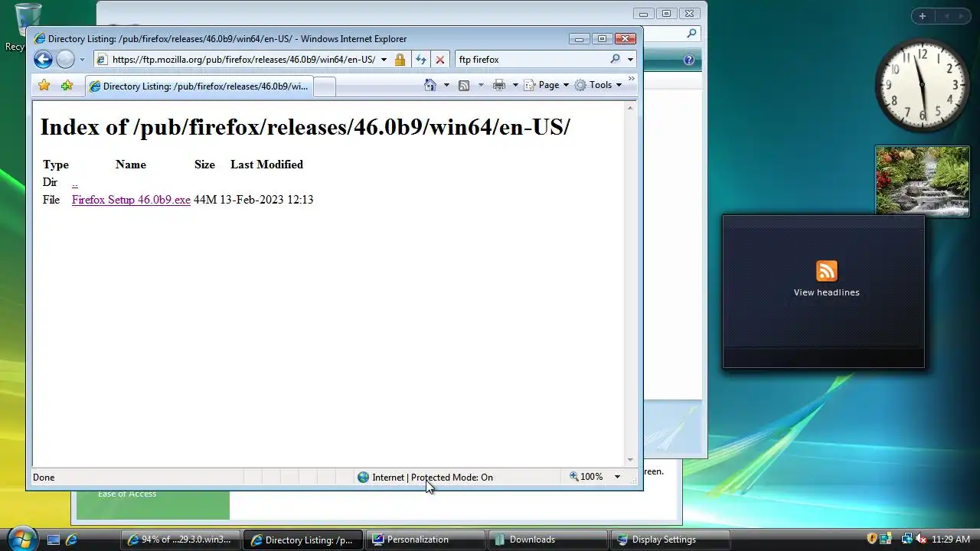Click the 'Last Modified' column header
Screen dimensions: 980x551
point(266,165)
